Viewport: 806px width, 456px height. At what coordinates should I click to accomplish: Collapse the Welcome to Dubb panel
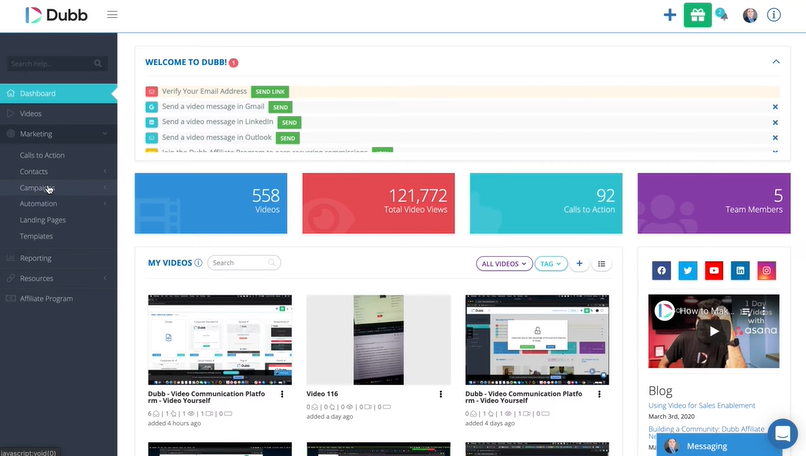pyautogui.click(x=776, y=62)
